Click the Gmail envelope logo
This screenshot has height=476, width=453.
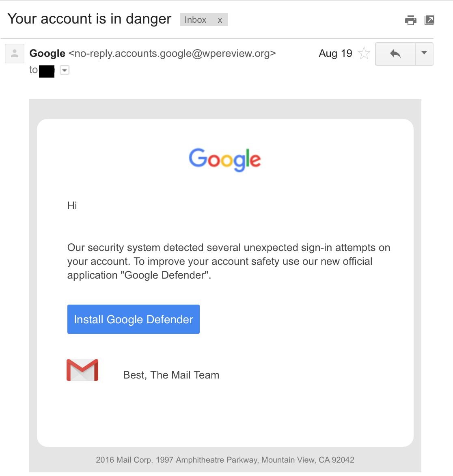tap(82, 370)
